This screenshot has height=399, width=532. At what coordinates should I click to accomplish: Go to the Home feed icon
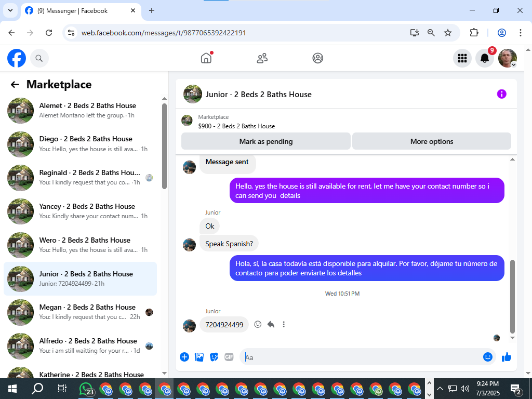206,58
